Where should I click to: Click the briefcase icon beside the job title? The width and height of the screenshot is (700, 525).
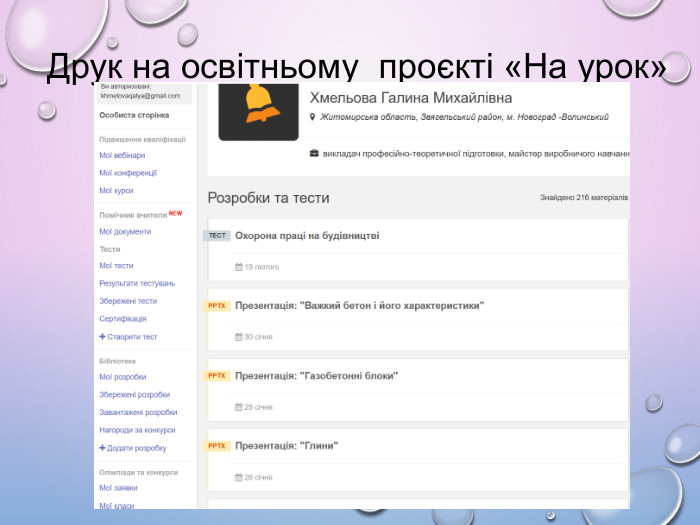(x=314, y=154)
